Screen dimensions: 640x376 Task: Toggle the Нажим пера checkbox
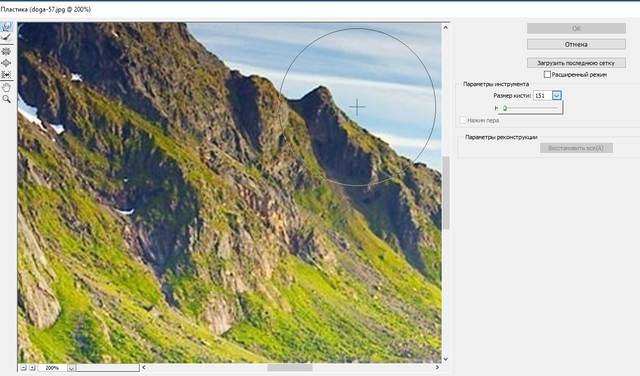click(x=462, y=120)
